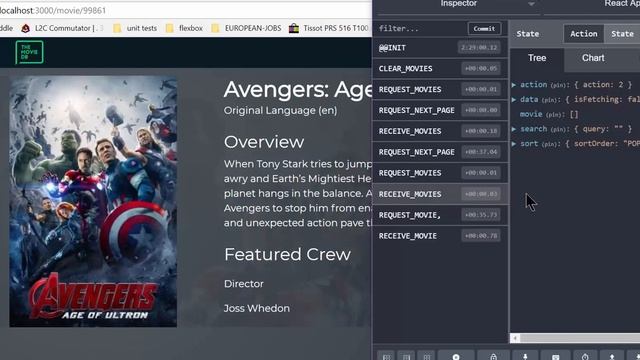The height and width of the screenshot is (360, 640).
Task: Click The Movie DB logo in header
Action: [x=29, y=52]
